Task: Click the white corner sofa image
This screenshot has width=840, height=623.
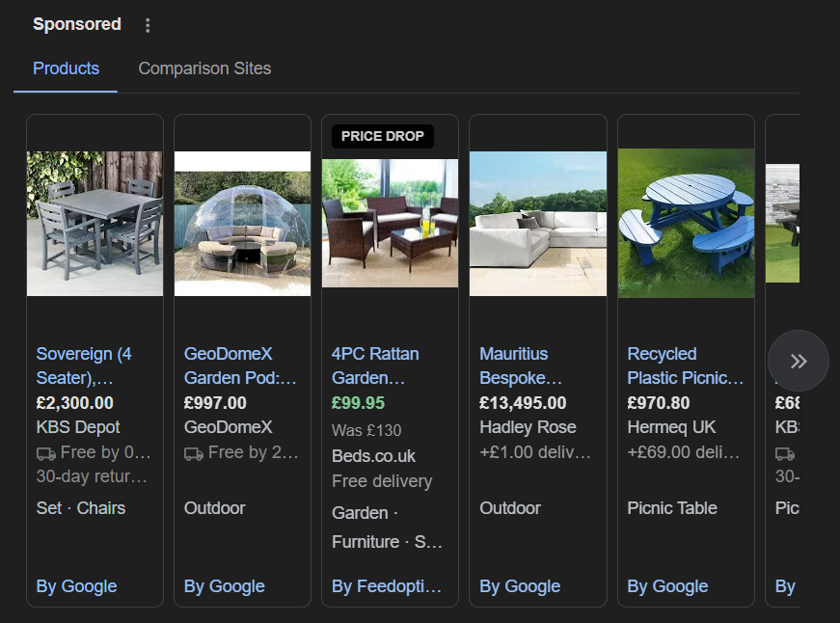Action: coord(538,224)
